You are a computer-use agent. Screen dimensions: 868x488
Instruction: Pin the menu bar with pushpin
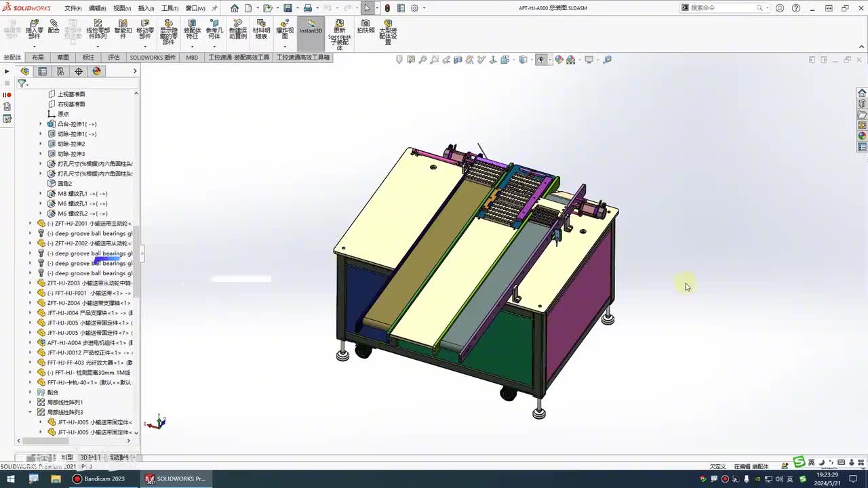(x=215, y=8)
